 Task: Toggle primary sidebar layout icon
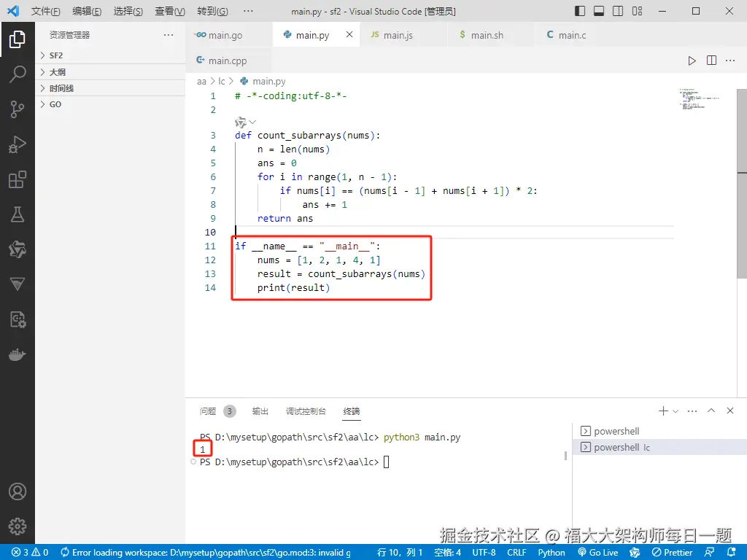point(580,11)
